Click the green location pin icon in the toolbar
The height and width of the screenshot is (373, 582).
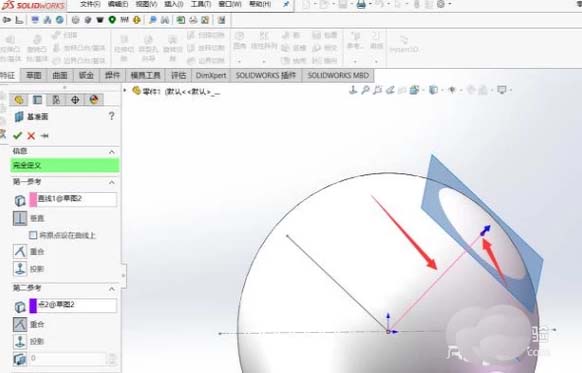(112, 20)
